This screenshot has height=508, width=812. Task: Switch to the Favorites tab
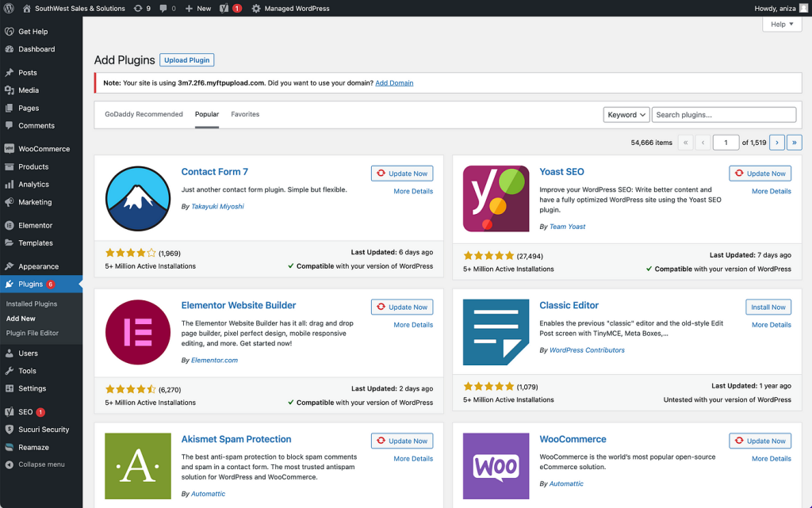[x=245, y=114]
